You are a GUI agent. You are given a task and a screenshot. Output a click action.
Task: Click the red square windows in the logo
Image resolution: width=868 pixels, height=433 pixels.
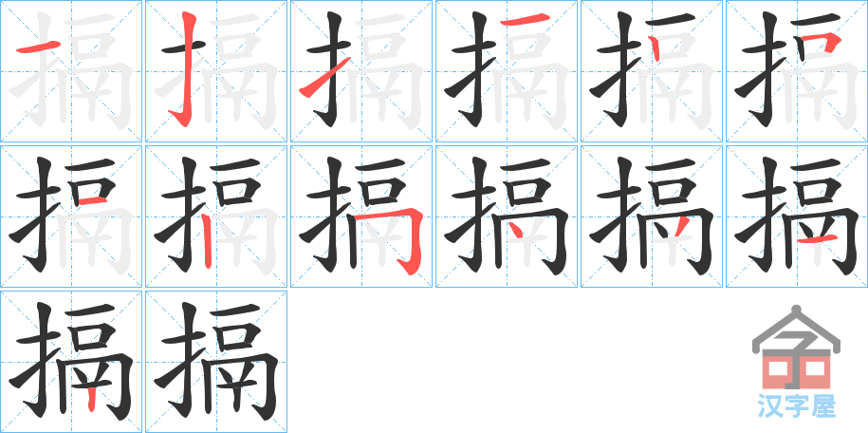[x=796, y=374]
